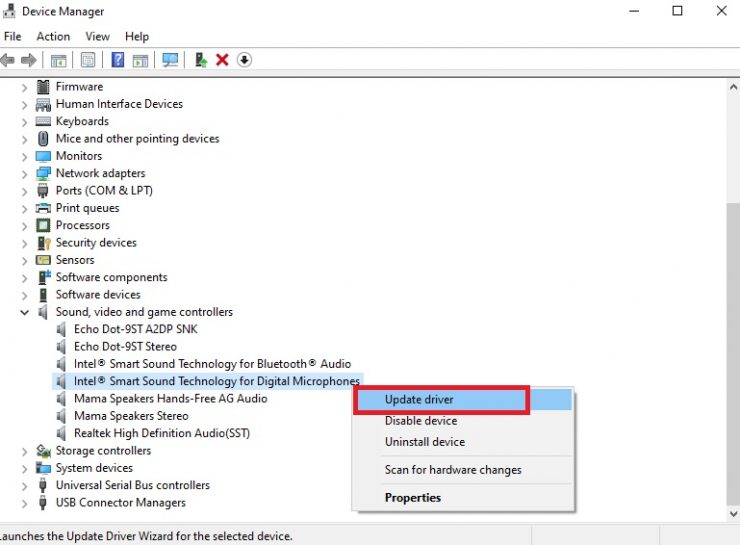The width and height of the screenshot is (740, 545).
Task: Expand the Storage controllers node
Action: tap(25, 452)
